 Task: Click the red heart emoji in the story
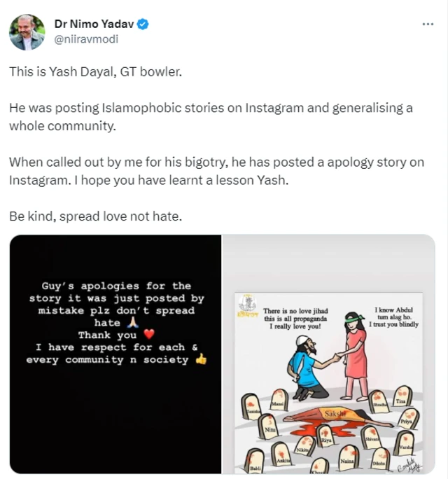click(148, 335)
